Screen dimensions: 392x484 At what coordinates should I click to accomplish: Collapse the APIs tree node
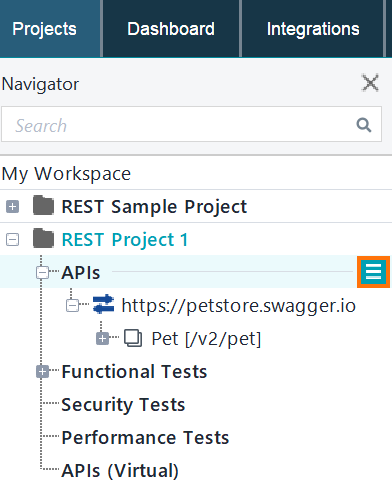[x=42, y=273]
